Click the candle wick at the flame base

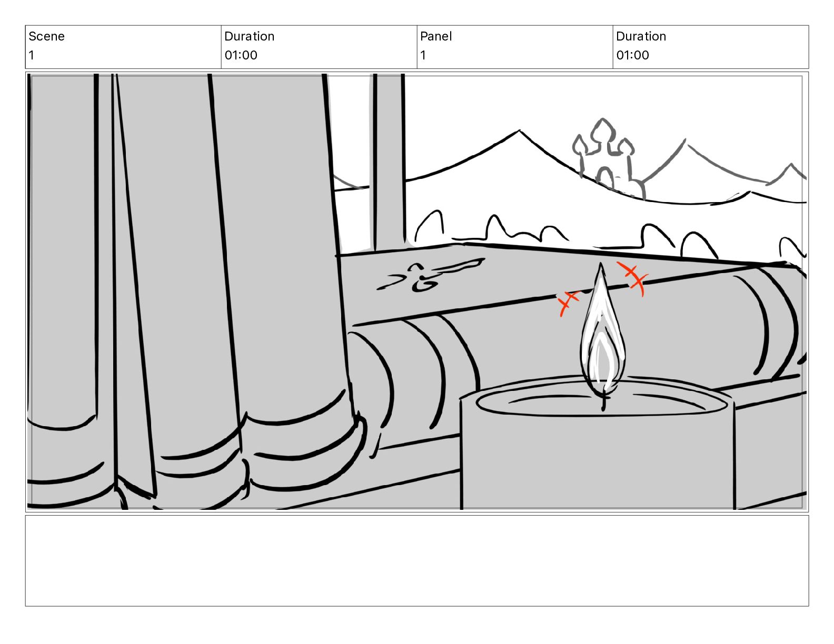603,403
